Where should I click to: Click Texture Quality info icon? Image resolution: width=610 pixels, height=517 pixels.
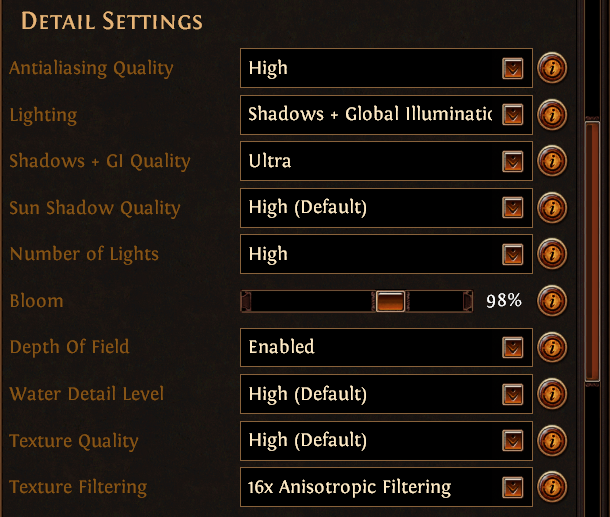coord(552,441)
